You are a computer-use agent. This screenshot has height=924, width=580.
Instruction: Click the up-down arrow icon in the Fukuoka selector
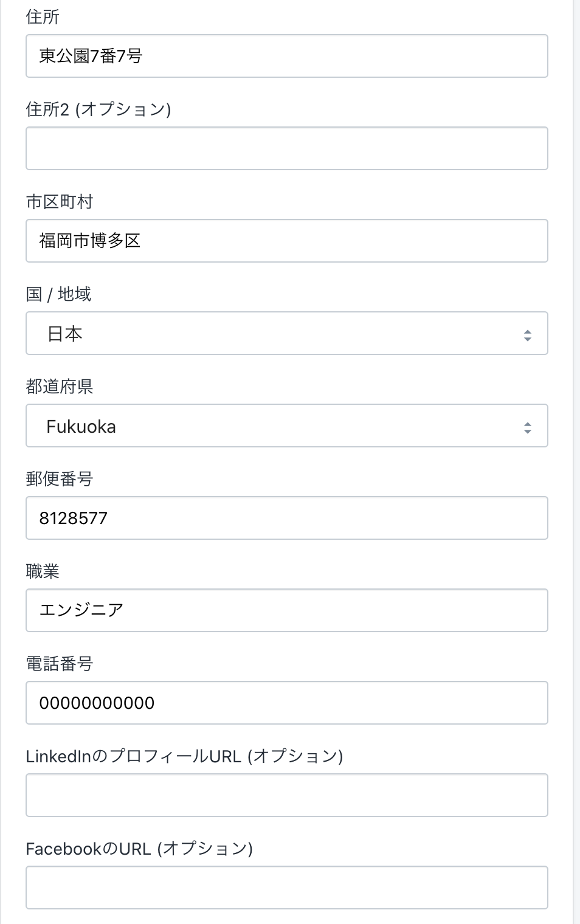527,427
